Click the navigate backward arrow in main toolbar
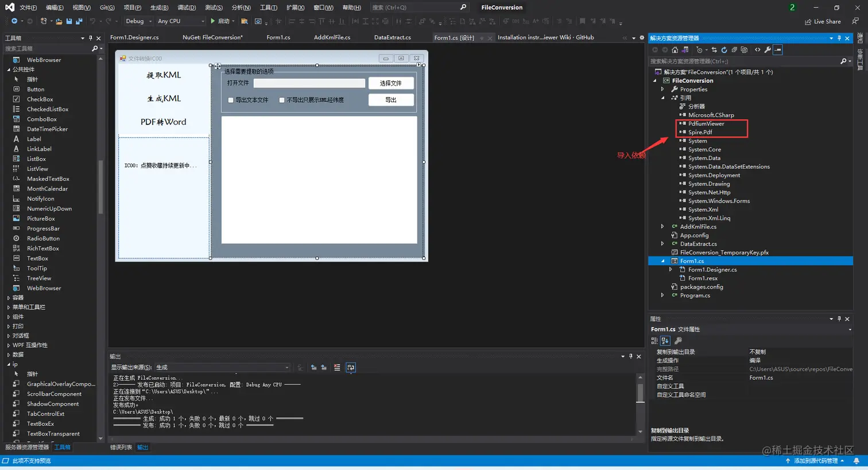This screenshot has height=470, width=868. pos(14,21)
